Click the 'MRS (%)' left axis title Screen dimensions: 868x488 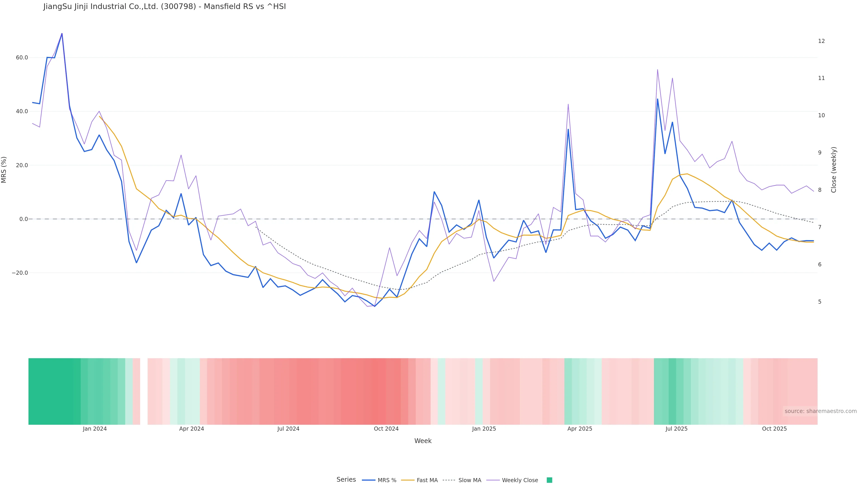[4, 170]
